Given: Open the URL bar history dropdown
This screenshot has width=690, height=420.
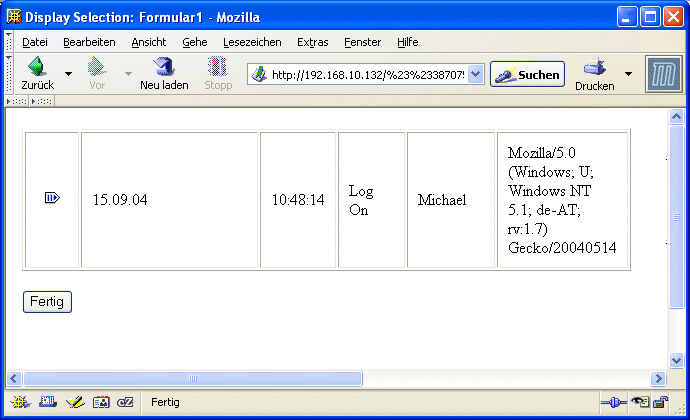Looking at the screenshot, I should tap(475, 74).
